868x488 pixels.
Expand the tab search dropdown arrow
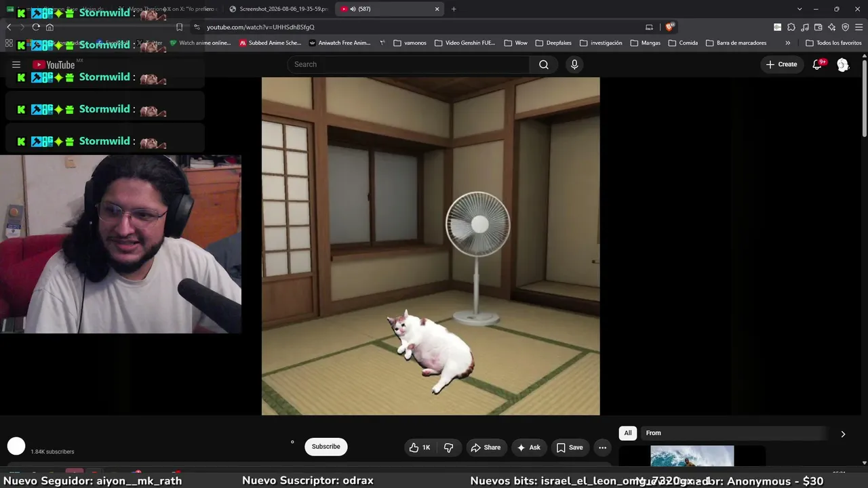point(800,9)
